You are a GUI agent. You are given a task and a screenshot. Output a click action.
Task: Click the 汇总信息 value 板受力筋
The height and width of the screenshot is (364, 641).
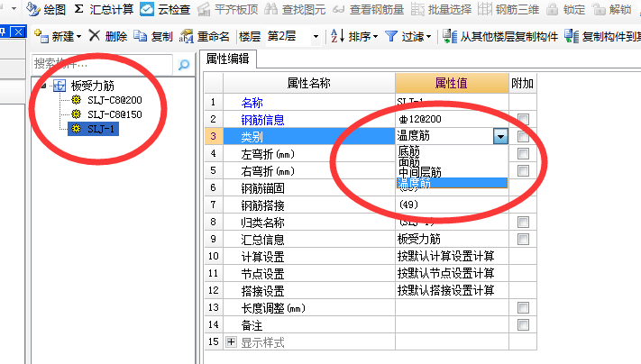pyautogui.click(x=452, y=239)
